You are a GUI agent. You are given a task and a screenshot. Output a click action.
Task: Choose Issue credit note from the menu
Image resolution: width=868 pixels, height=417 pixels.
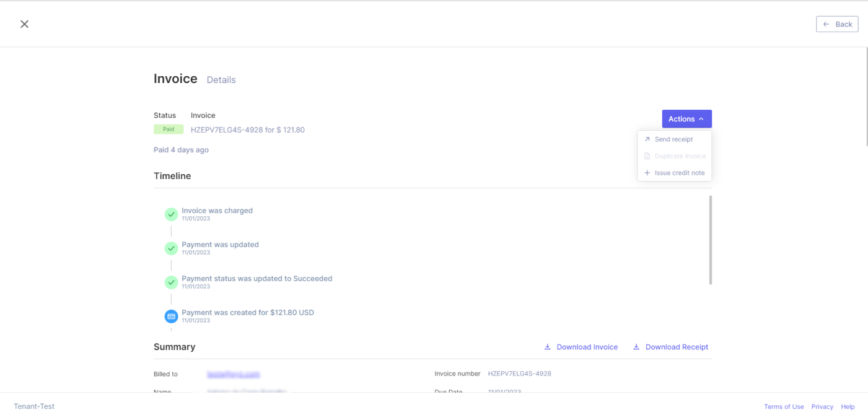point(674,173)
